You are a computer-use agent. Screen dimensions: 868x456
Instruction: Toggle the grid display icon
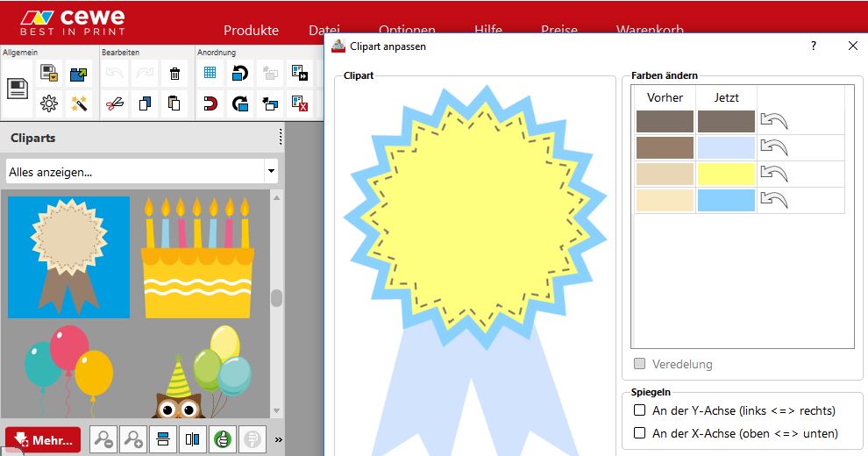[210, 74]
